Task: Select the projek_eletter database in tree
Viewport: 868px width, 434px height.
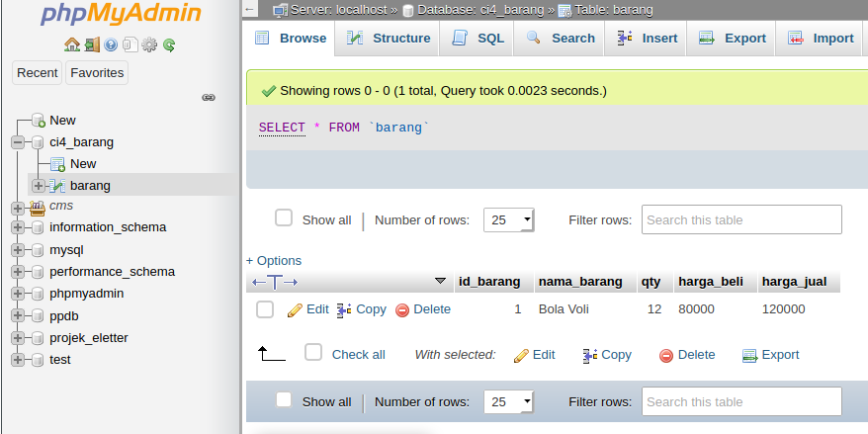Action: [x=89, y=338]
